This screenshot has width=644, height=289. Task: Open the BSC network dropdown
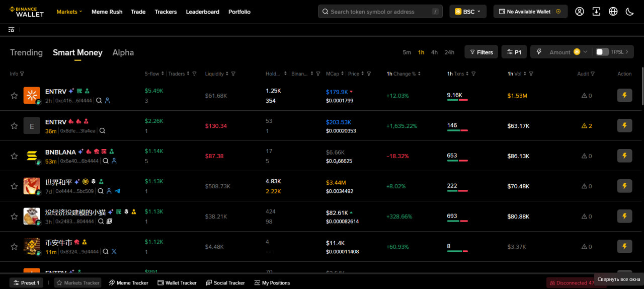coord(467,12)
